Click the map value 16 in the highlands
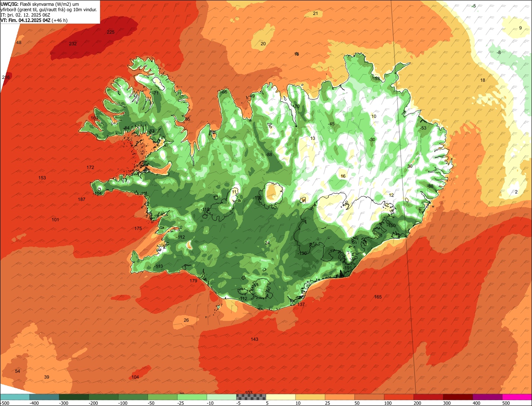This screenshot has width=532, height=406. pos(343,176)
